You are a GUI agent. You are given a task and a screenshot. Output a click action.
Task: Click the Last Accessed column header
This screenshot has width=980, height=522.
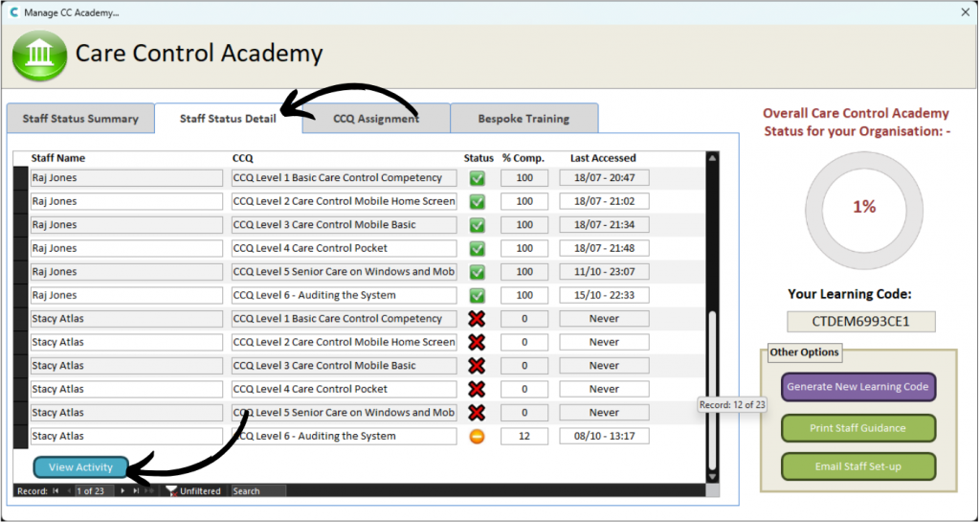(x=603, y=158)
